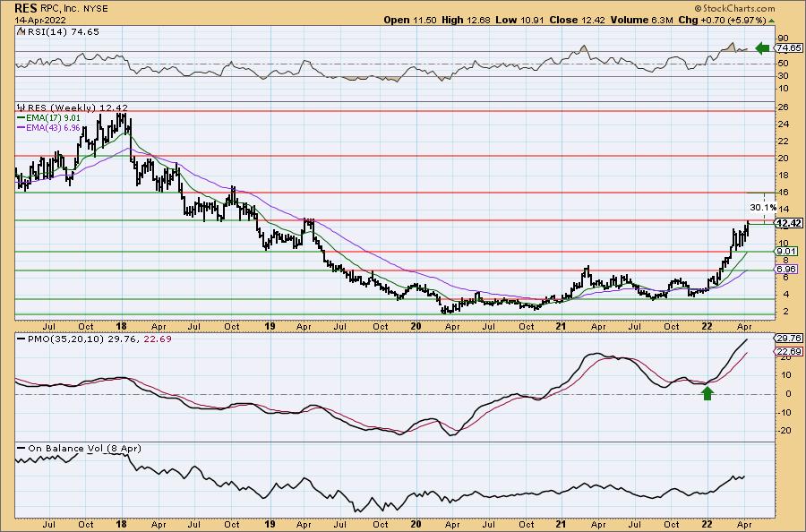
Task: Click the small icon before RSI(14) label
Action: 21,32
